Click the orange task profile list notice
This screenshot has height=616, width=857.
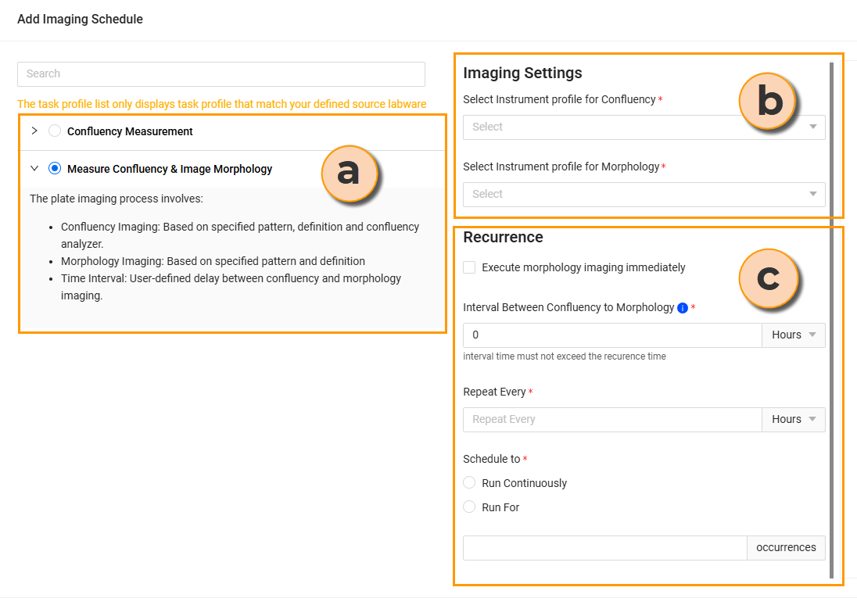pos(222,104)
